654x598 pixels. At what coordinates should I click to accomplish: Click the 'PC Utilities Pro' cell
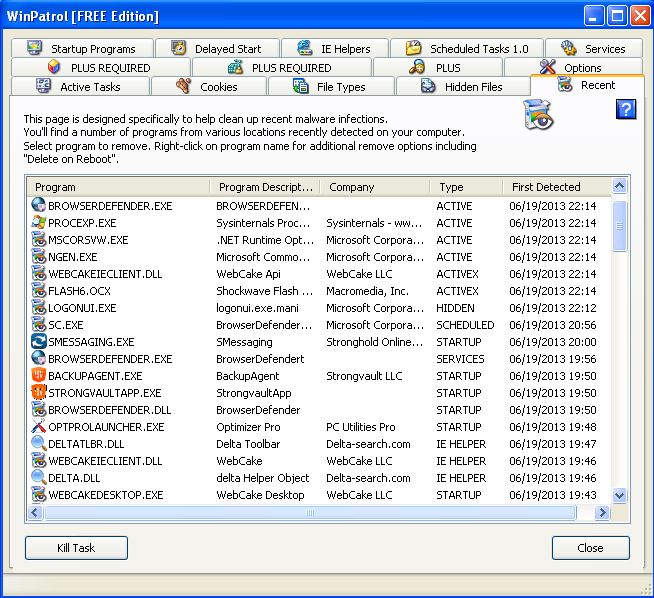tap(360, 427)
